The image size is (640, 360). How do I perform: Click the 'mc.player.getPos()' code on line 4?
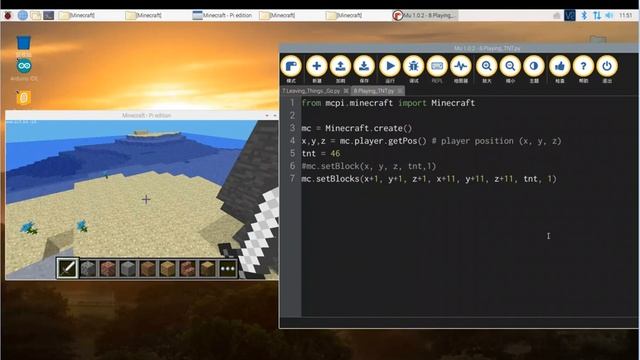click(383, 141)
